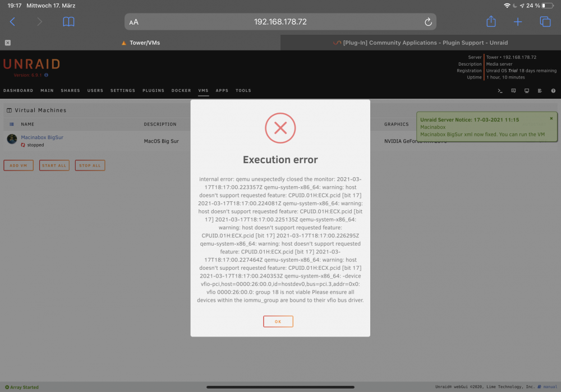This screenshot has height=392, width=561.
Task: Switch to Tower/VMs tab
Action: (141, 43)
